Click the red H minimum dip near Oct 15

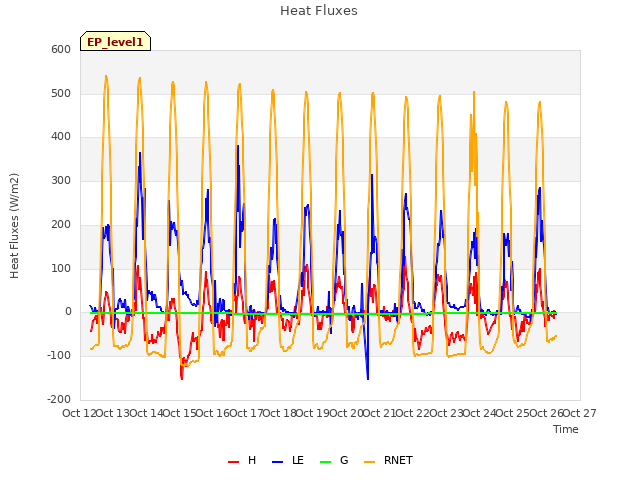click(x=182, y=378)
